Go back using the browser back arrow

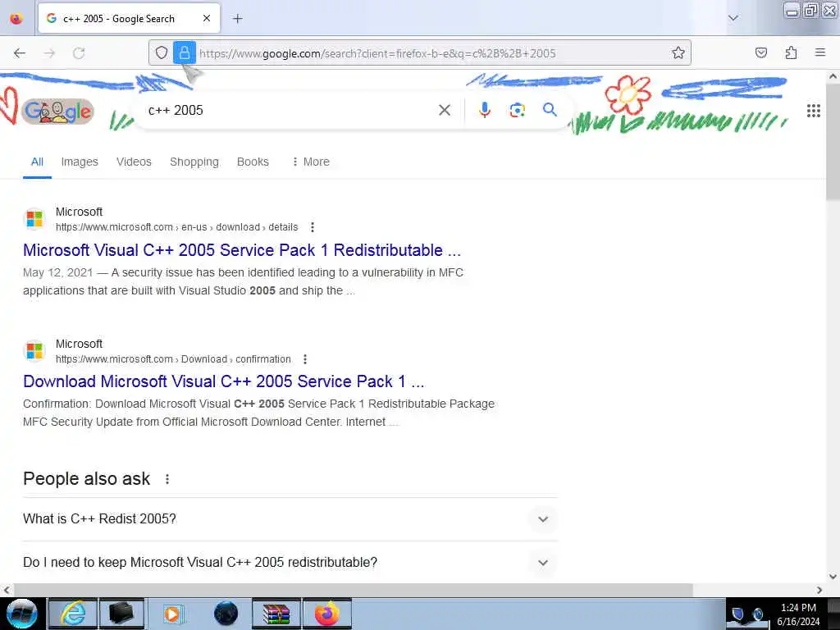pyautogui.click(x=20, y=53)
